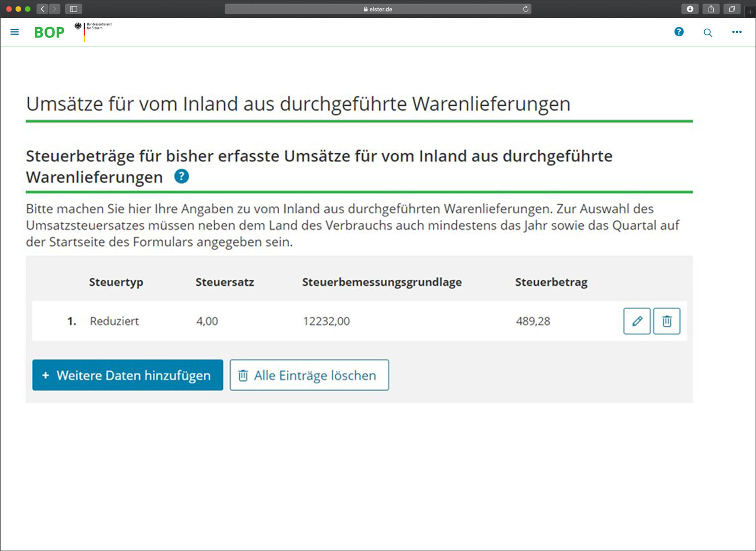Image resolution: width=756 pixels, height=551 pixels.
Task: Go back with the browser back arrow
Action: 42,9
